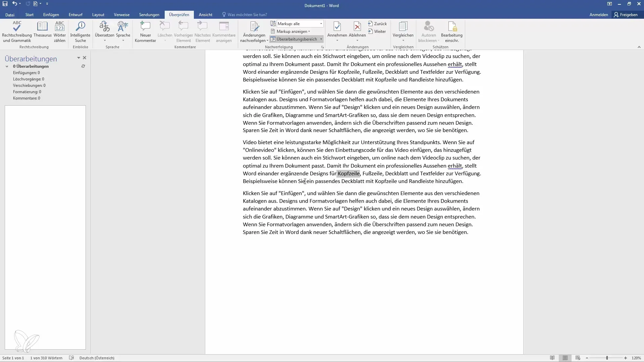Click the proofing status icon
Viewport: 644px width, 362px height.
point(71,358)
